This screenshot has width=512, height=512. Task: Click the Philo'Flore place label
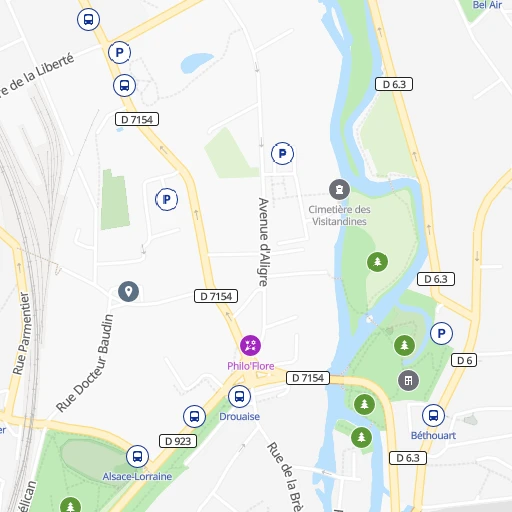point(251,366)
